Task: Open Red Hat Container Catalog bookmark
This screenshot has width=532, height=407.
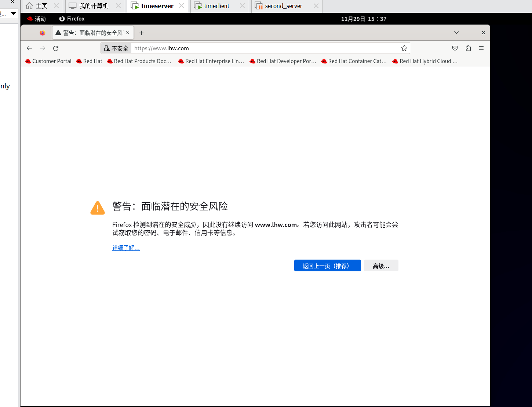Action: tap(354, 61)
